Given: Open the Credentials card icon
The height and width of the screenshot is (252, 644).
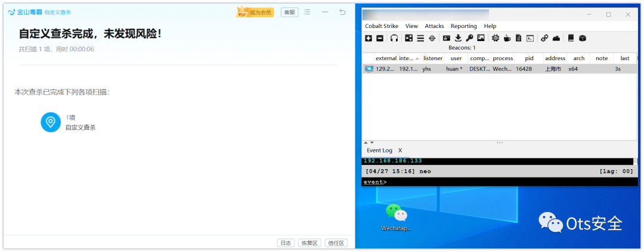Looking at the screenshot, I should pyautogui.click(x=447, y=38).
